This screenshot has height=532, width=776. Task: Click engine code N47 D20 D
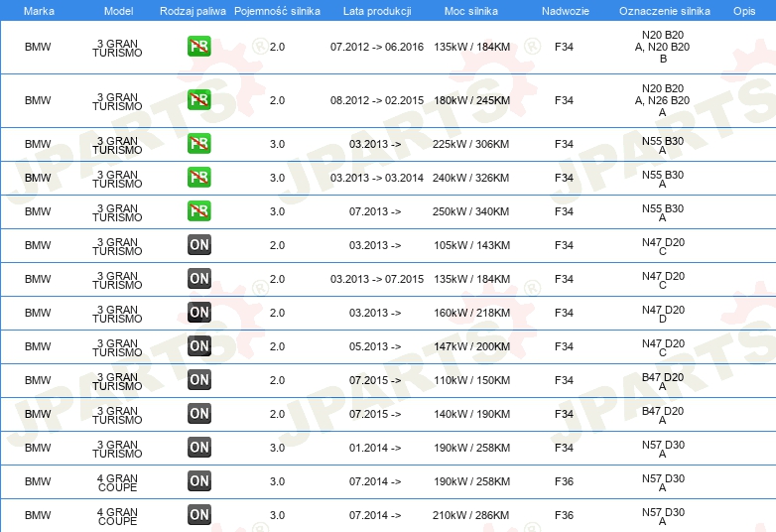(x=663, y=314)
